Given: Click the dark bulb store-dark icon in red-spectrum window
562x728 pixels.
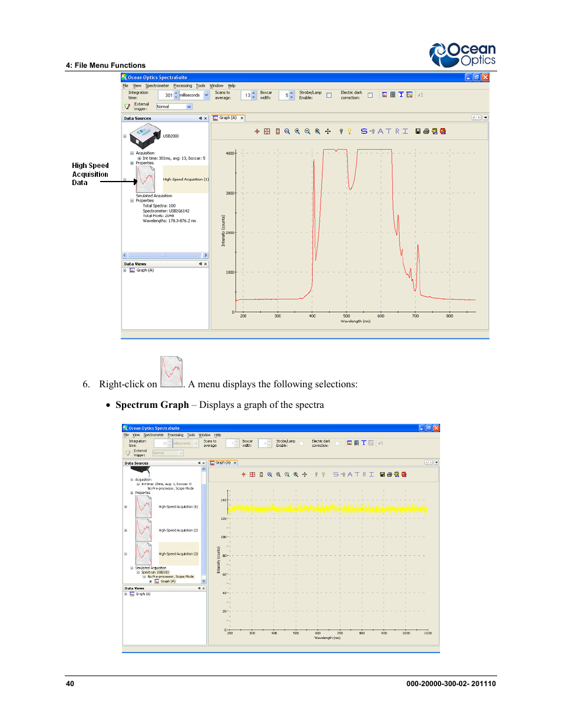Looking at the screenshot, I should pyautogui.click(x=341, y=131).
